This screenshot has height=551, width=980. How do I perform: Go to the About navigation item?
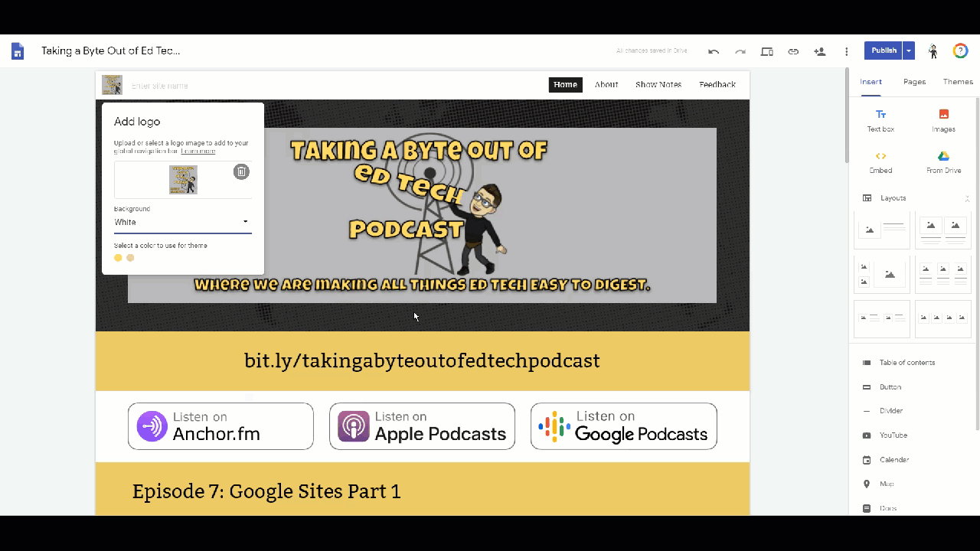point(606,85)
